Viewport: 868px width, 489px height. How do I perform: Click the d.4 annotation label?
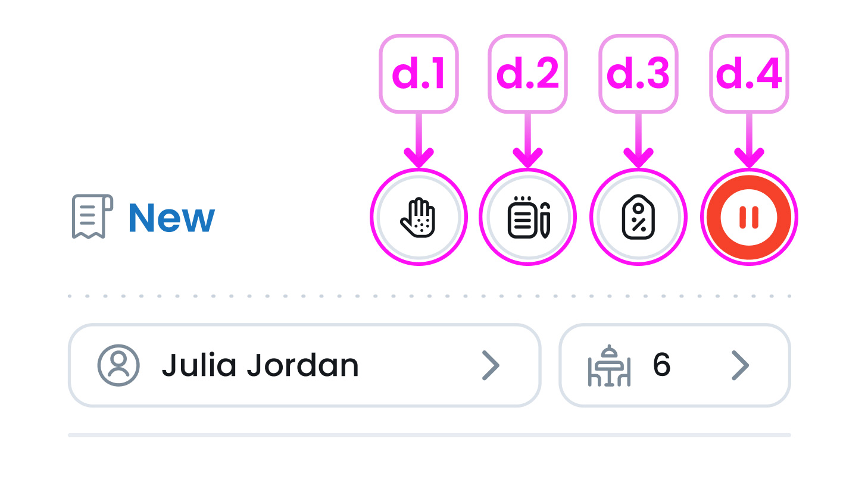[x=749, y=74]
